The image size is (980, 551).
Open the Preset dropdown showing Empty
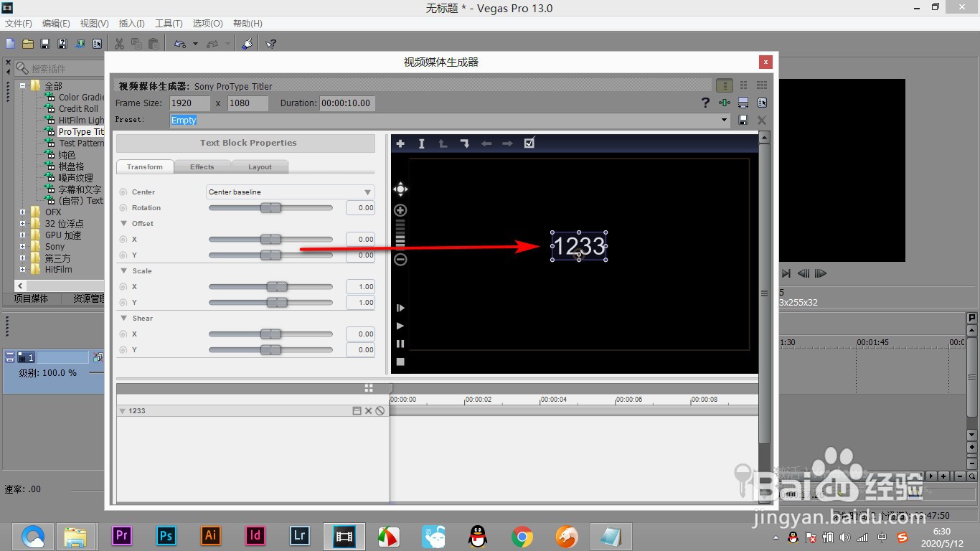coord(723,120)
